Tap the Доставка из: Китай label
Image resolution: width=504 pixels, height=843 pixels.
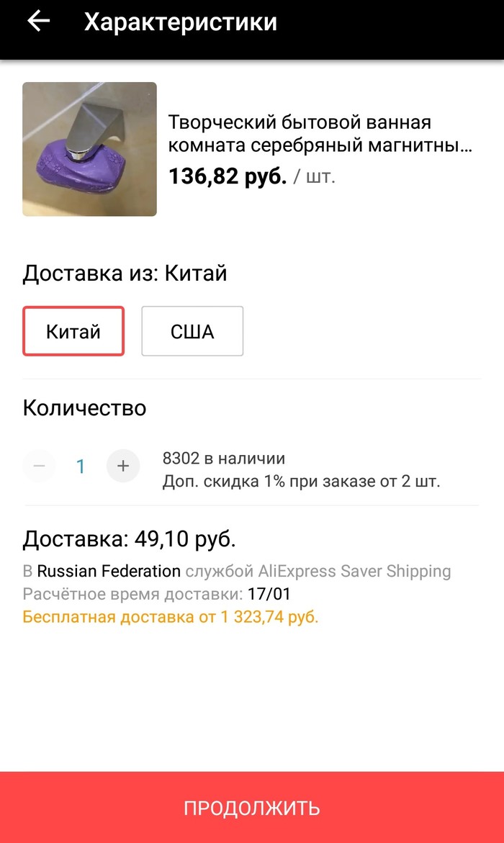[125, 274]
